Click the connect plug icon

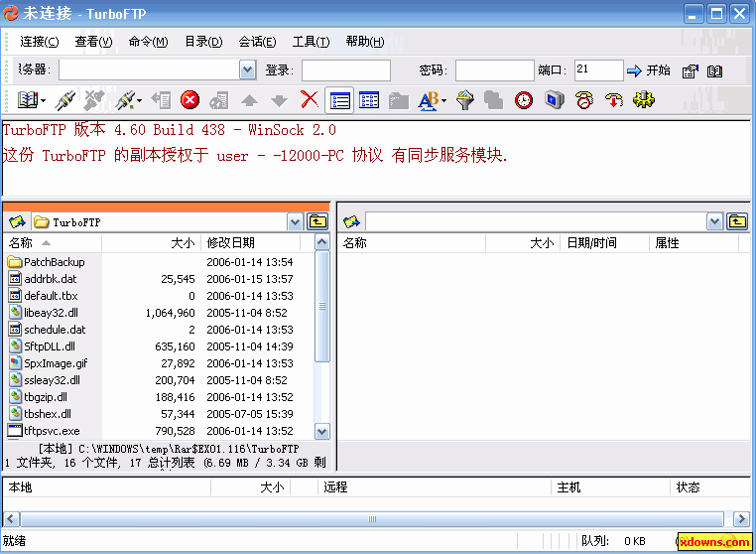click(65, 100)
